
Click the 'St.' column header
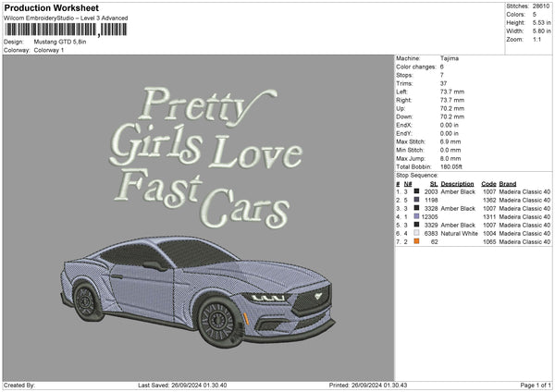pyautogui.click(x=434, y=184)
